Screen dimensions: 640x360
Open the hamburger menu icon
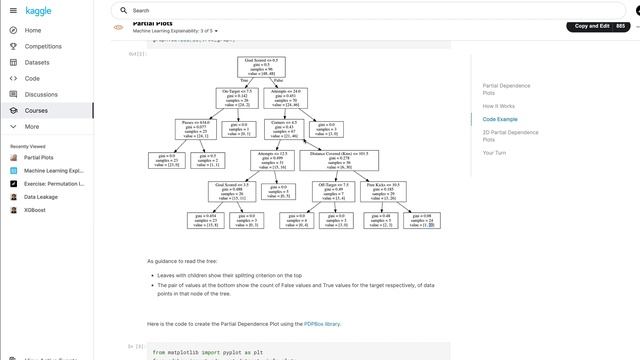tap(13, 11)
